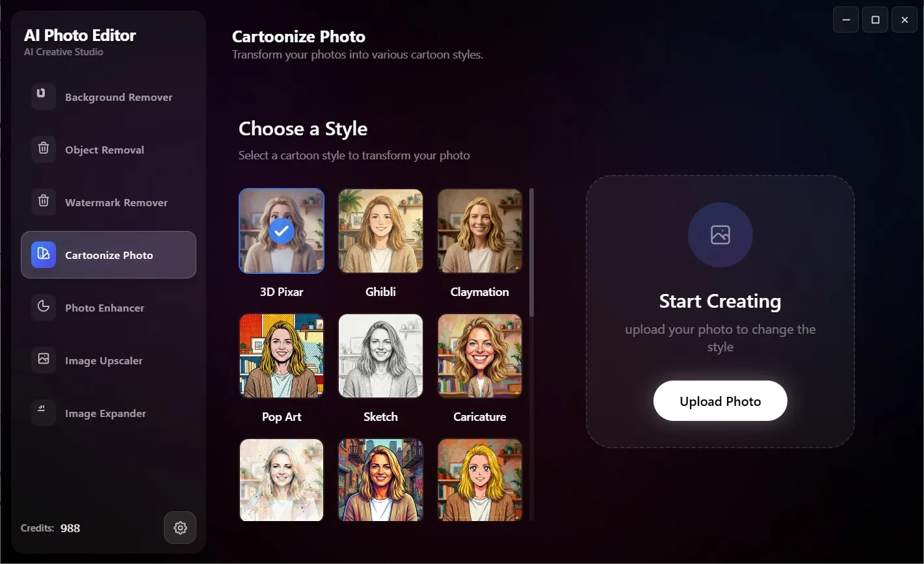Screen dimensions: 924x564
Task: Click the Pop Art label
Action: 282,417
